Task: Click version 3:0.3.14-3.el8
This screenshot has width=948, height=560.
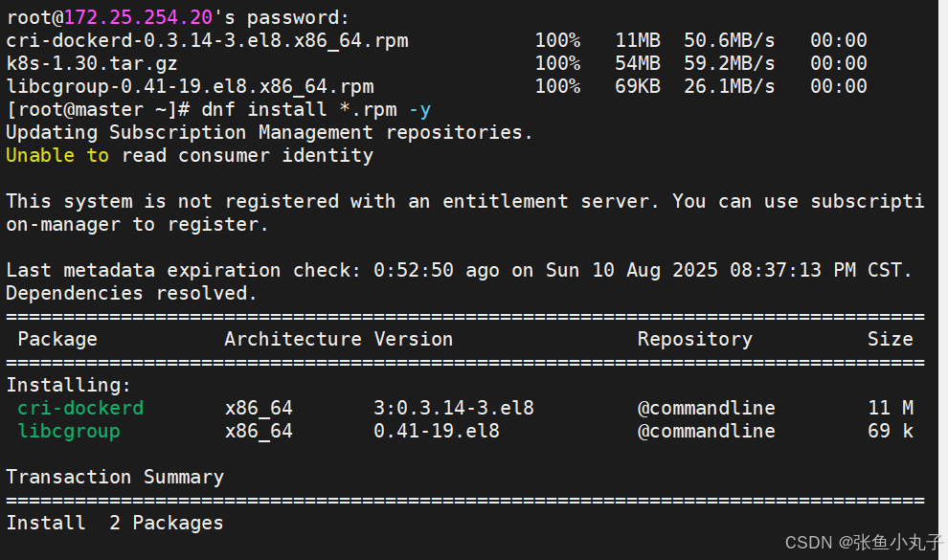Action: (x=454, y=408)
